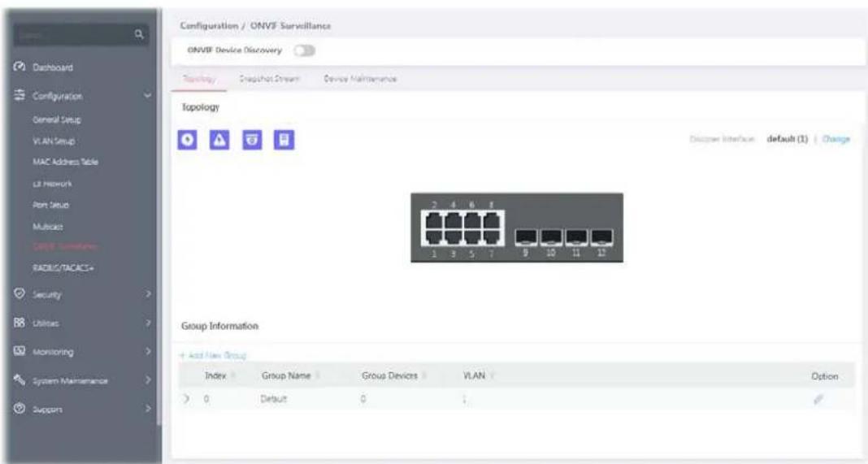Viewport: 868px width, 464px height.
Task: Expand the Default group row arrow
Action: [186, 399]
